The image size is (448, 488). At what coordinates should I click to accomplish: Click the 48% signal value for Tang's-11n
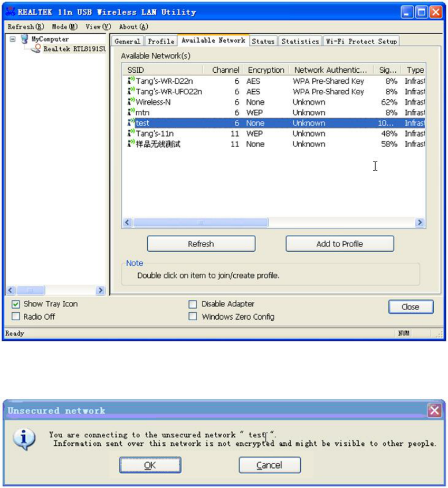389,133
